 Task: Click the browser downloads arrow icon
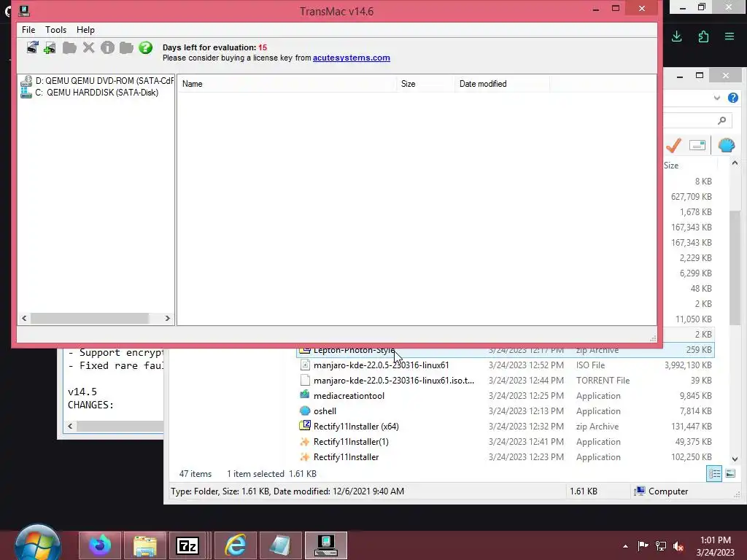click(676, 36)
